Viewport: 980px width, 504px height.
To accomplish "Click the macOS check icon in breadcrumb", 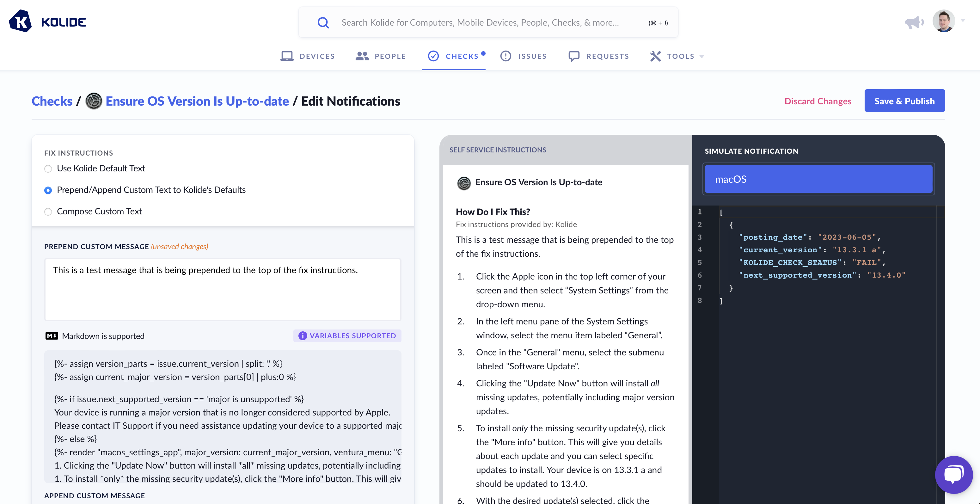I will pos(94,101).
